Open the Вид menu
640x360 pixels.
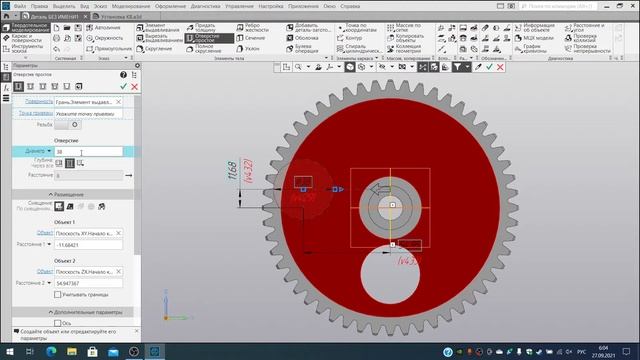84,6
